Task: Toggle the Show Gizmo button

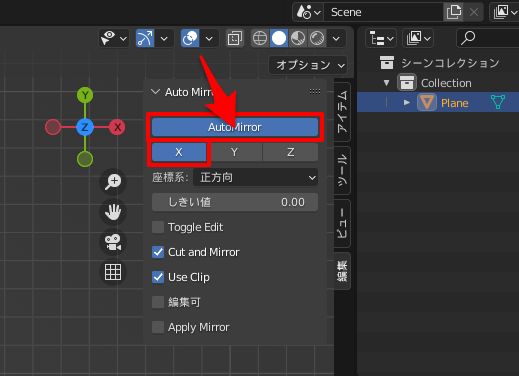Action: click(145, 38)
